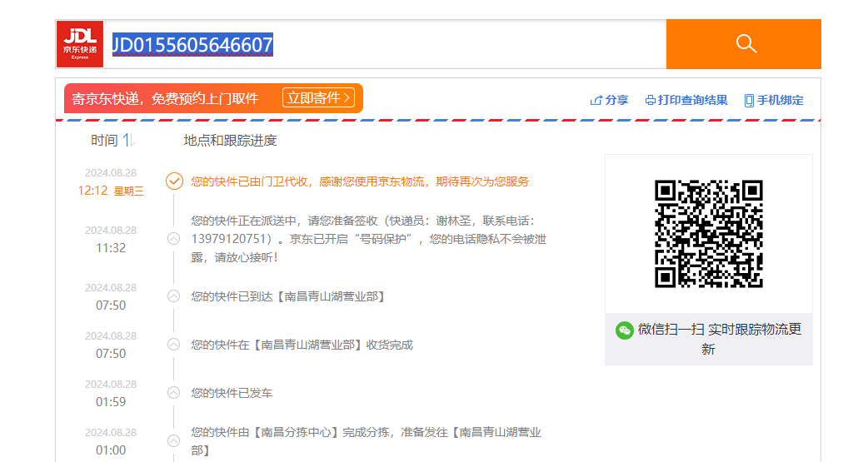The height and width of the screenshot is (462, 868).
Task: Click the 收货完成 status text
Action: click(302, 345)
